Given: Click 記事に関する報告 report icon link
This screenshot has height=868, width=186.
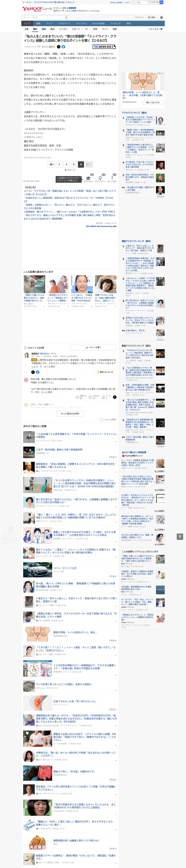Looking at the screenshot, I should click(x=31, y=181).
